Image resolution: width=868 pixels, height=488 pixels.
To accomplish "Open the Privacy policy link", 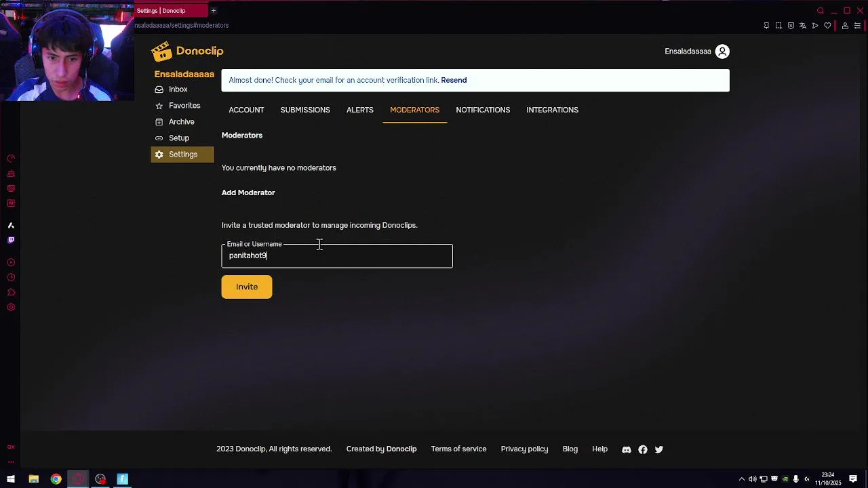I will point(524,449).
